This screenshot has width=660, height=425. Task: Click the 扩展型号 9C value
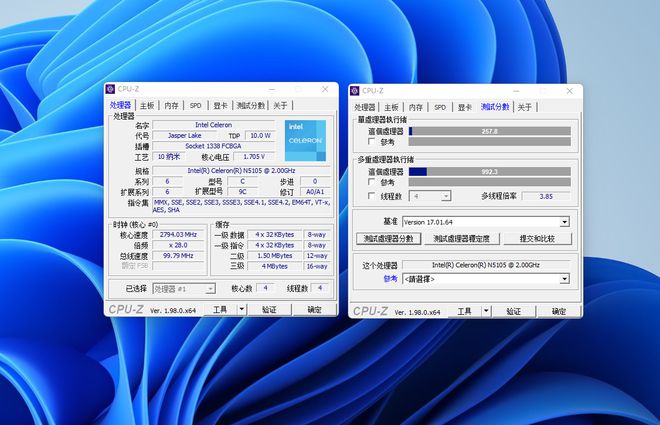pos(242,191)
